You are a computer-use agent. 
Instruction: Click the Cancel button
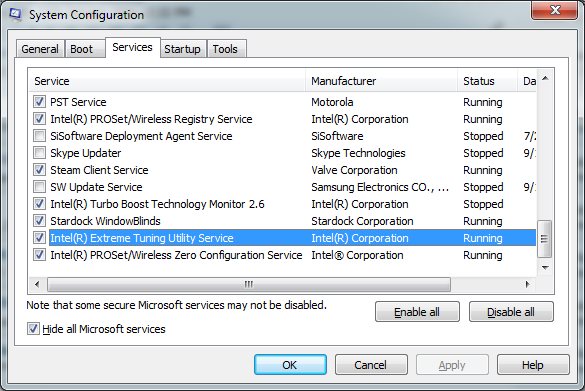point(371,365)
